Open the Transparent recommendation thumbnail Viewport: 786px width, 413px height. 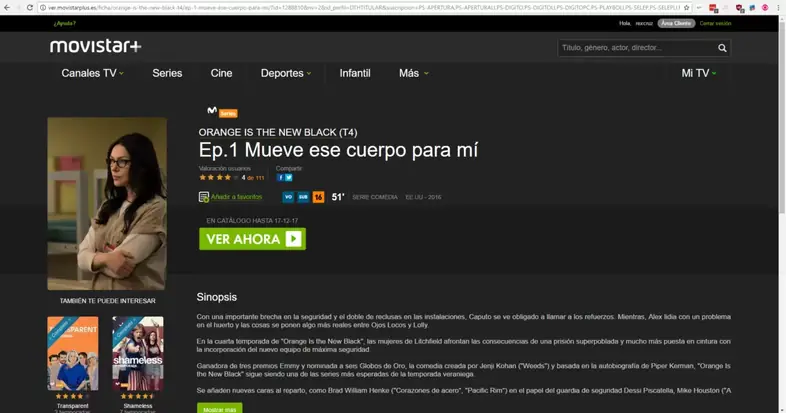(73, 353)
